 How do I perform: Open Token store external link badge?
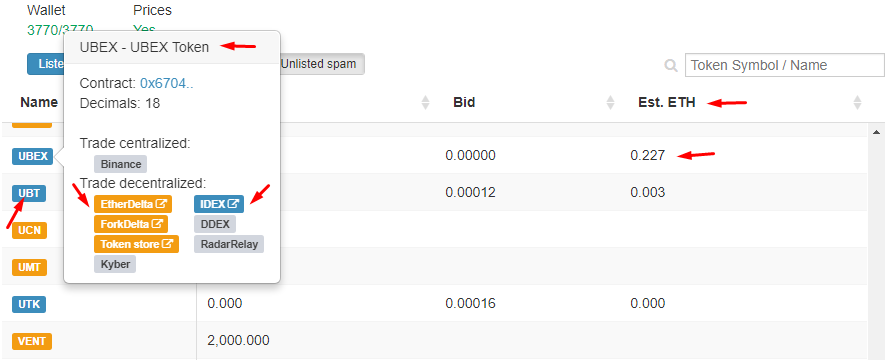(x=136, y=244)
